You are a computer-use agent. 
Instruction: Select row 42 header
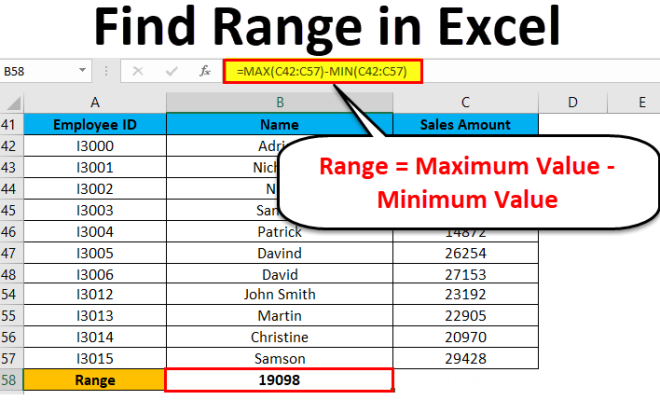tap(11, 146)
